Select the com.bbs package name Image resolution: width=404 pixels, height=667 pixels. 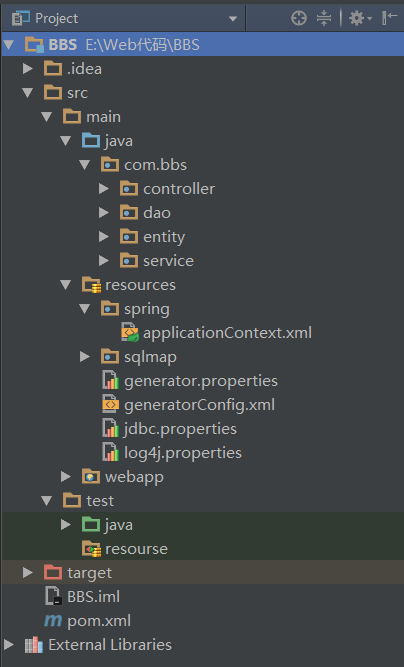tap(155, 165)
